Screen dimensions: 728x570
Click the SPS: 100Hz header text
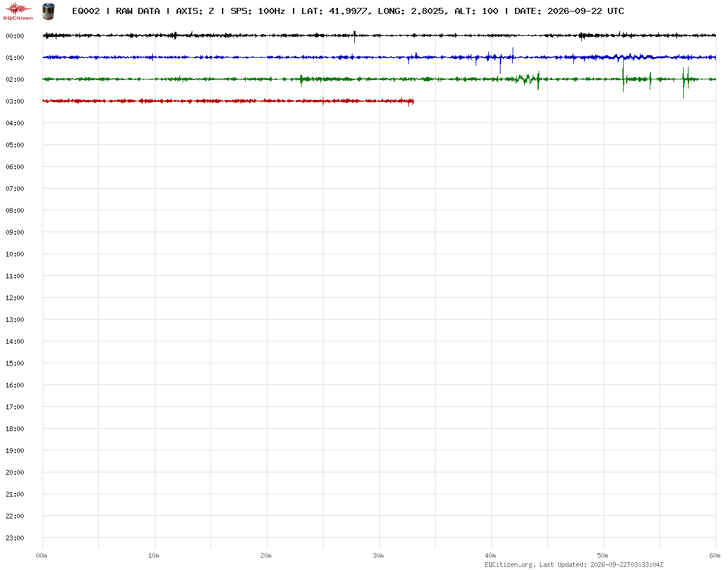pos(258,11)
